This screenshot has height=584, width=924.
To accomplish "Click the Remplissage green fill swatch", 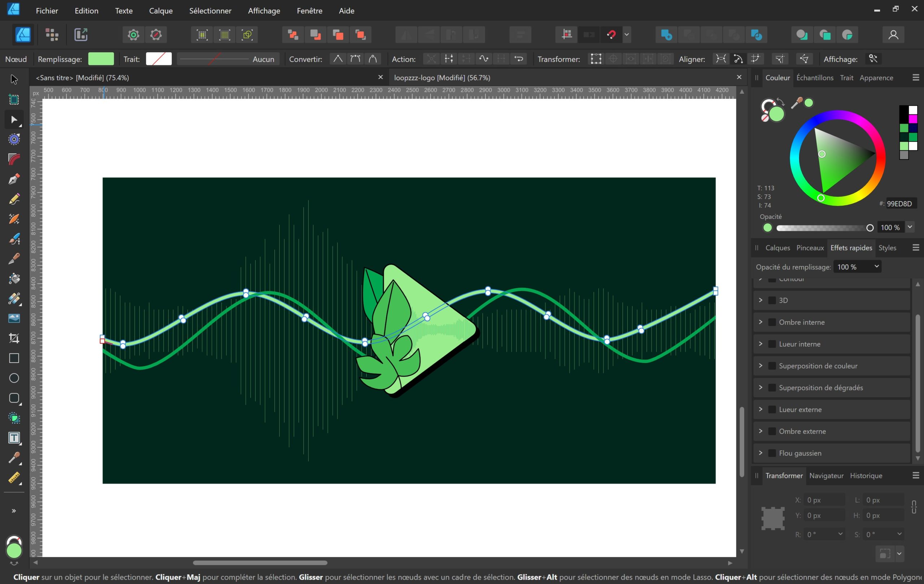I will tap(101, 59).
